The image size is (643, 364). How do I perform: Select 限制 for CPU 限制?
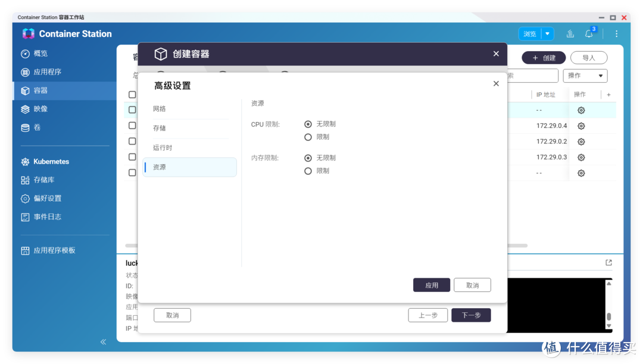308,137
